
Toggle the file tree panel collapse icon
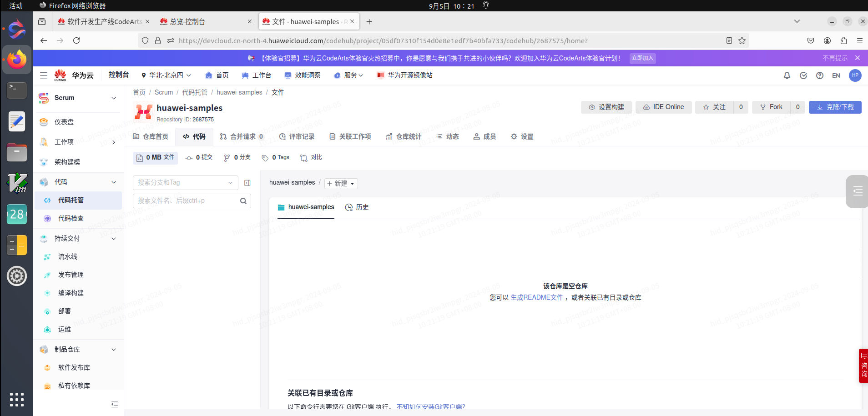click(x=247, y=183)
